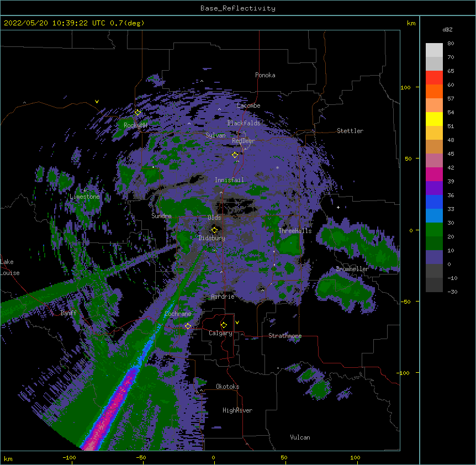Pick the blue 33-36 dBZ legend band
Screen dimensions: 476x465
[434, 202]
